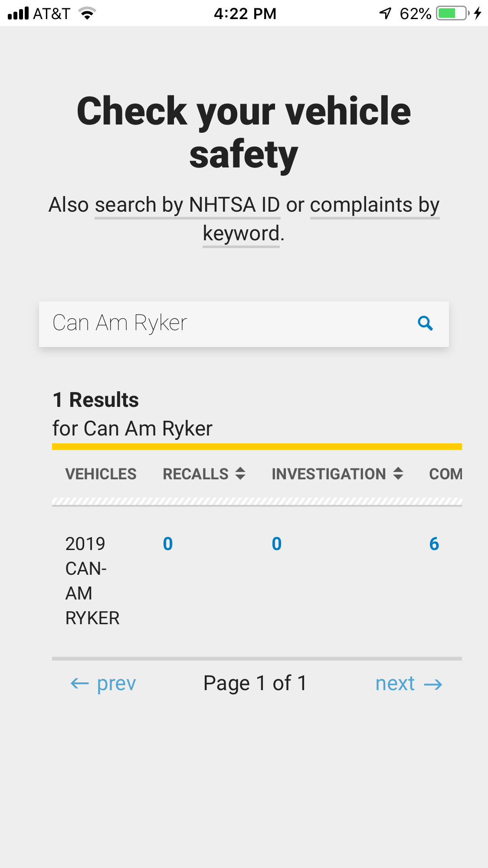This screenshot has height=868, width=488.
Task: Click the Can Am Ryker search field
Action: 226,324
